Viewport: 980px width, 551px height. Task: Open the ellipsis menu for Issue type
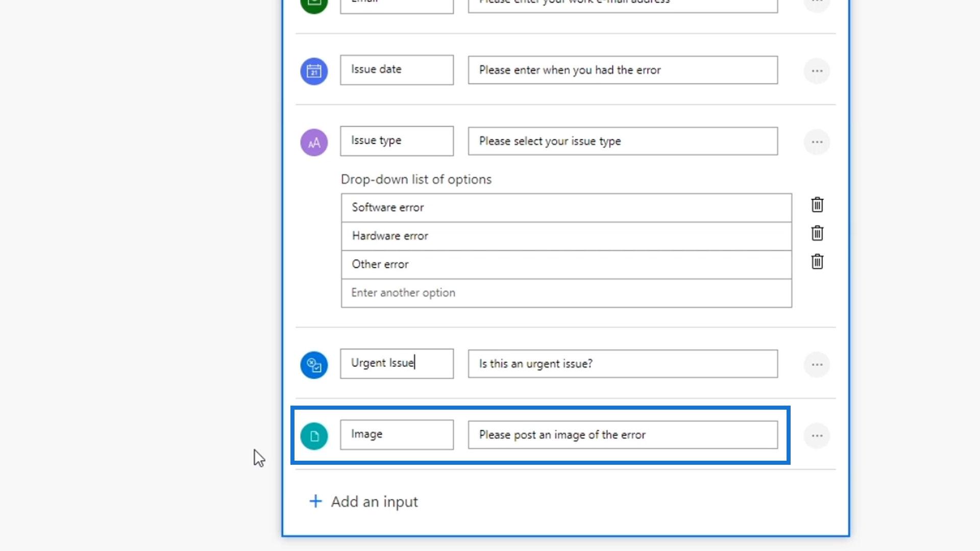[817, 142]
